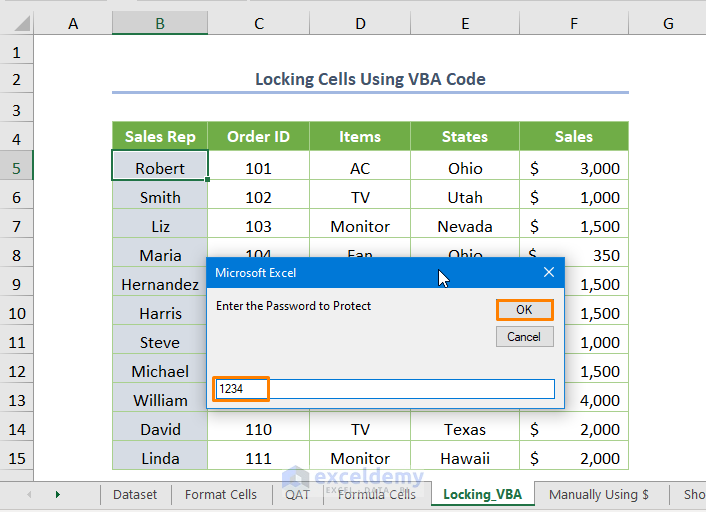The image size is (706, 512).
Task: Open the Manually Using $ sheet tab
Action: 598,494
